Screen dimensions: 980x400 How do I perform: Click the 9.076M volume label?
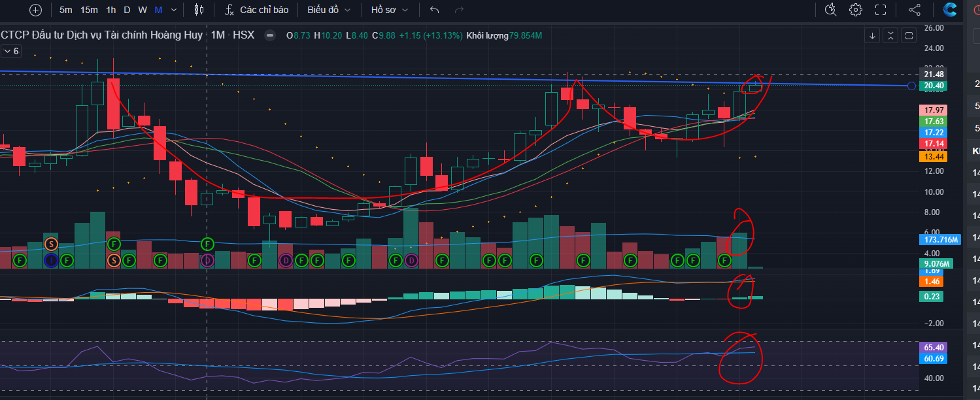click(936, 263)
